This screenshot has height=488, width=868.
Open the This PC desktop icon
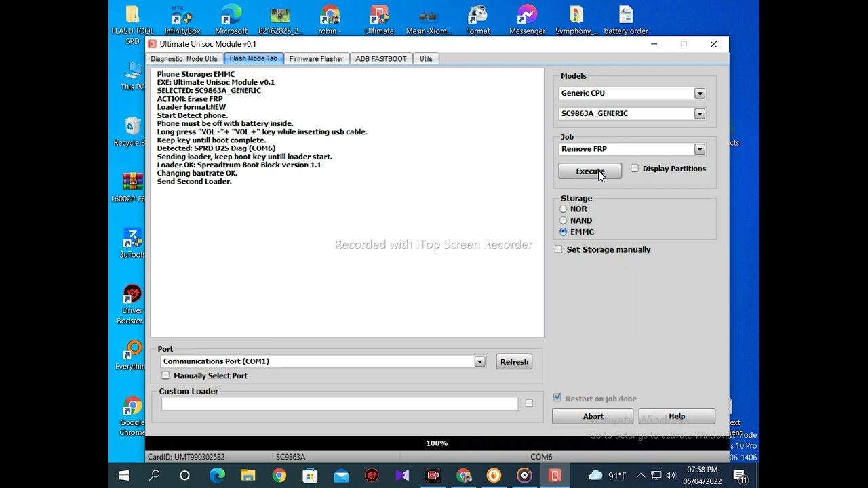(x=133, y=76)
